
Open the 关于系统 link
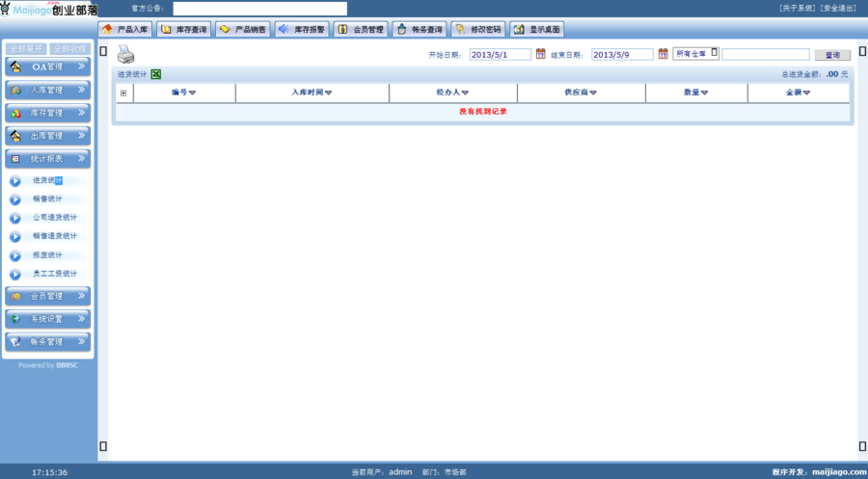point(798,9)
